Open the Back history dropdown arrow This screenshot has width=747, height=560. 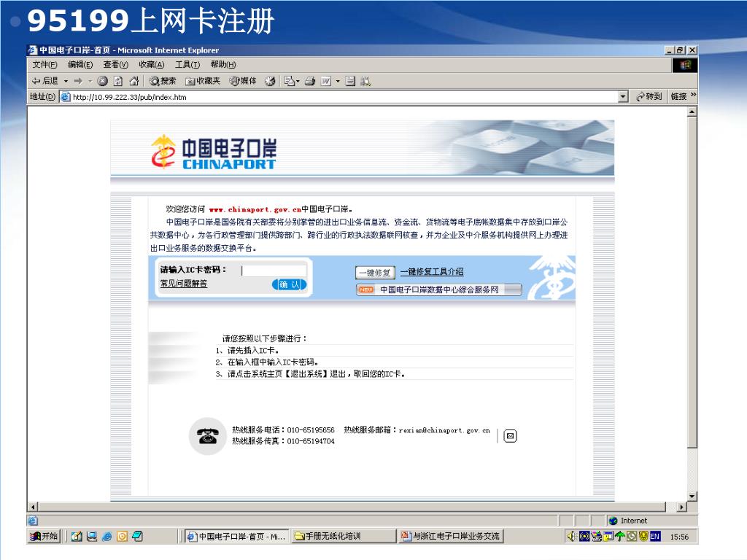(x=66, y=82)
